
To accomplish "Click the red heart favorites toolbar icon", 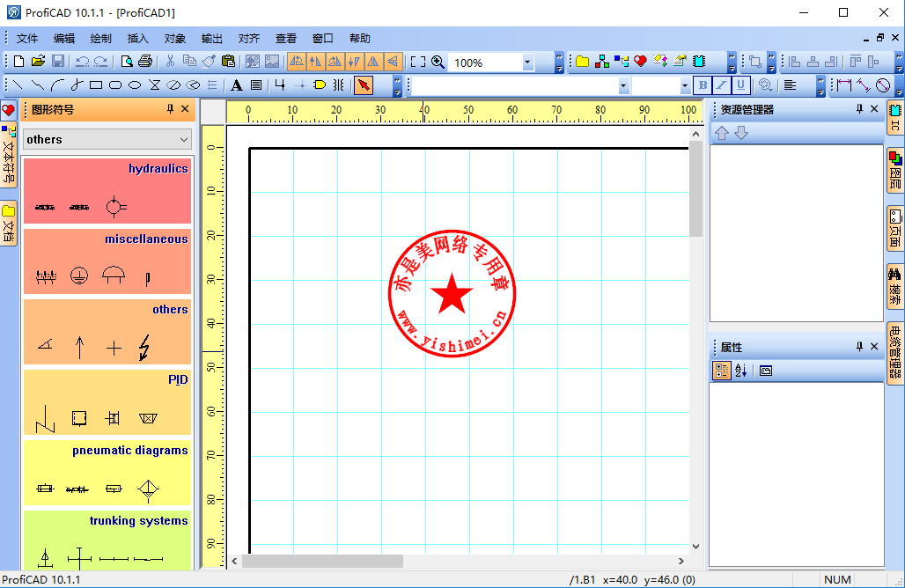I will click(641, 61).
